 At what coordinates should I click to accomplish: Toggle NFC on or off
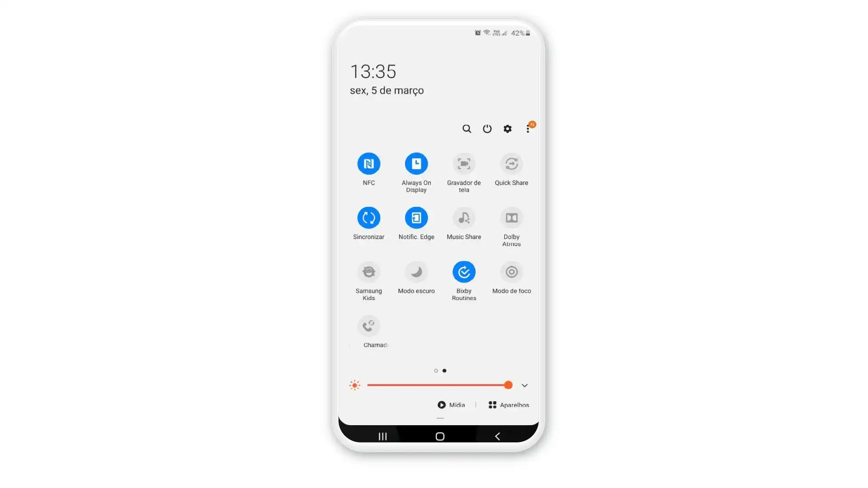click(x=368, y=163)
